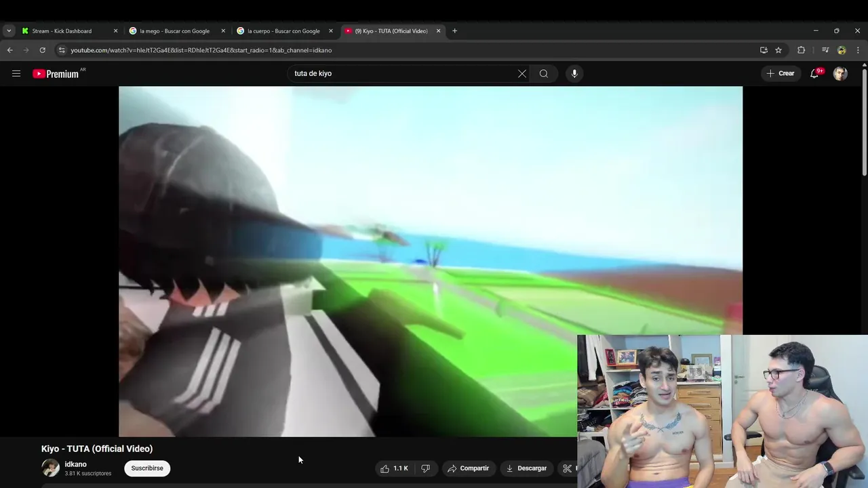The height and width of the screenshot is (488, 868).
Task: Open the browser extensions puzzle icon
Action: pos(801,50)
